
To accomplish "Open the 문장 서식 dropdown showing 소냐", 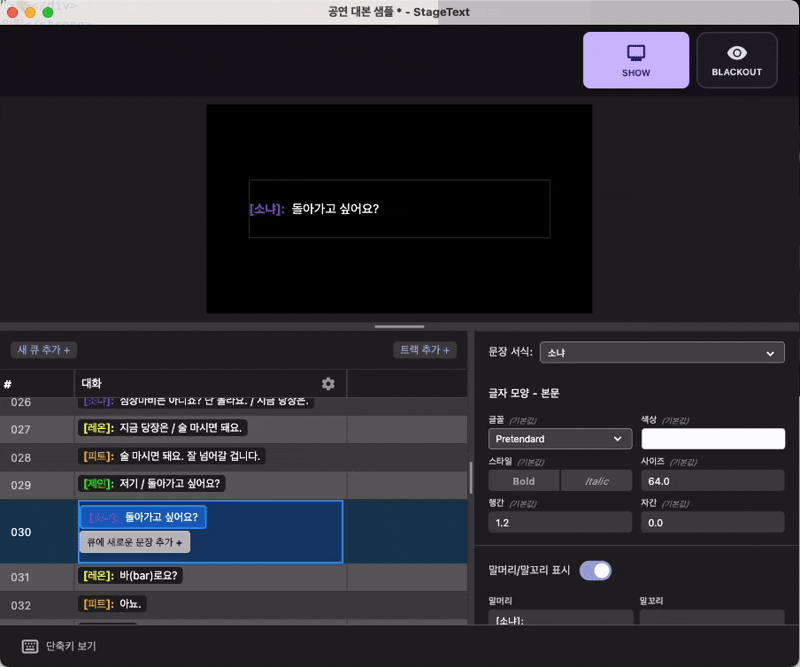I will click(x=661, y=352).
